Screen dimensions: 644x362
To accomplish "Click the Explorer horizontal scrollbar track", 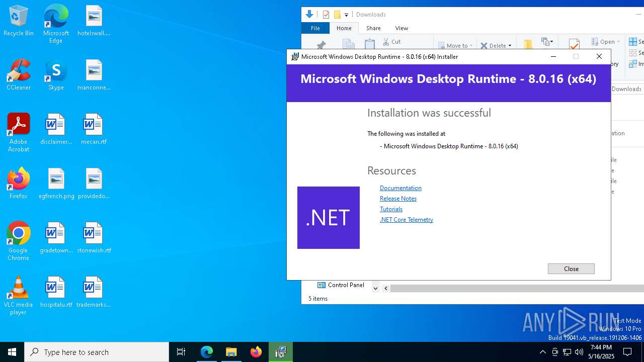I will (517, 288).
